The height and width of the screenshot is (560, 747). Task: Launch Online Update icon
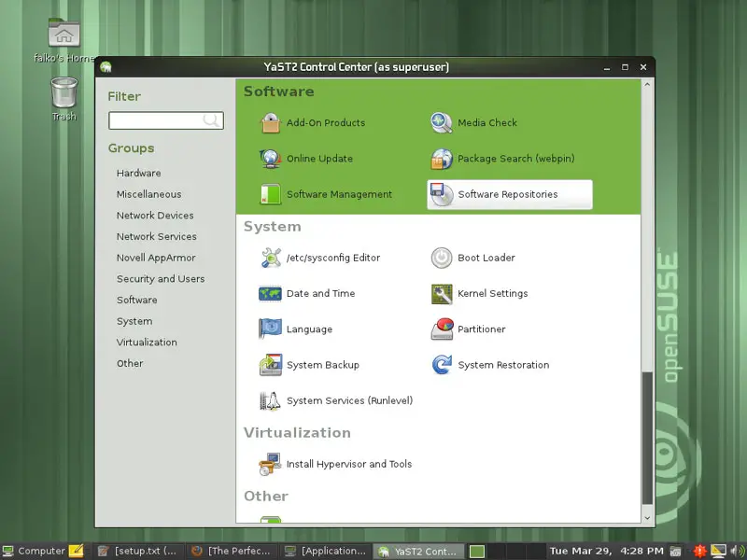coord(271,159)
